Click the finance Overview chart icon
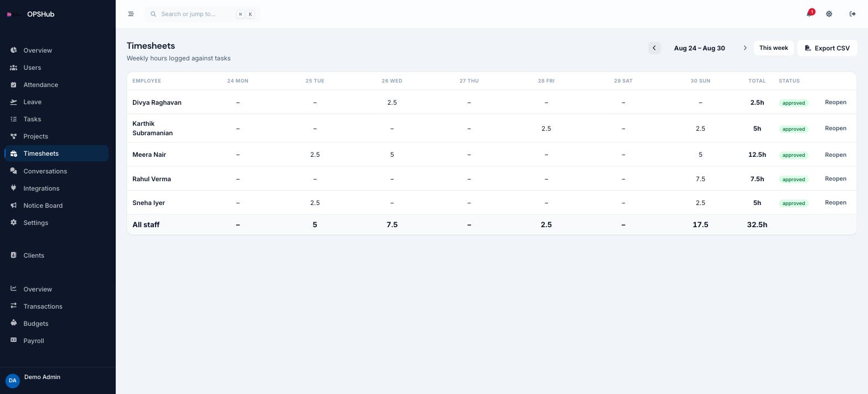This screenshot has width=868, height=394. [x=13, y=289]
